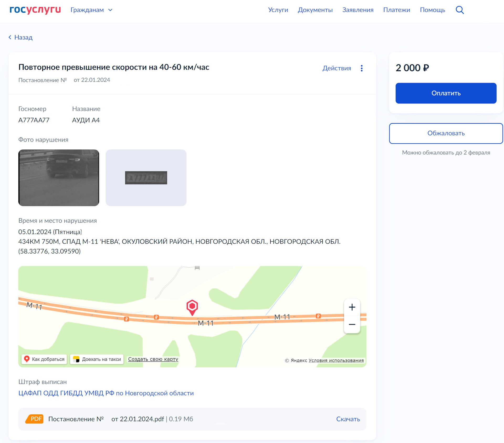This screenshot has width=504, height=443.
Task: Switch to Платежи
Action: (397, 10)
